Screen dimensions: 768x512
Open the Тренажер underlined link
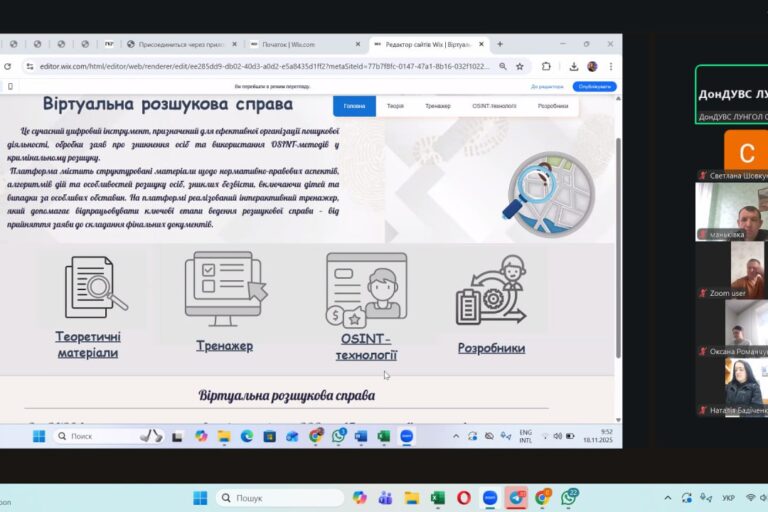(224, 346)
